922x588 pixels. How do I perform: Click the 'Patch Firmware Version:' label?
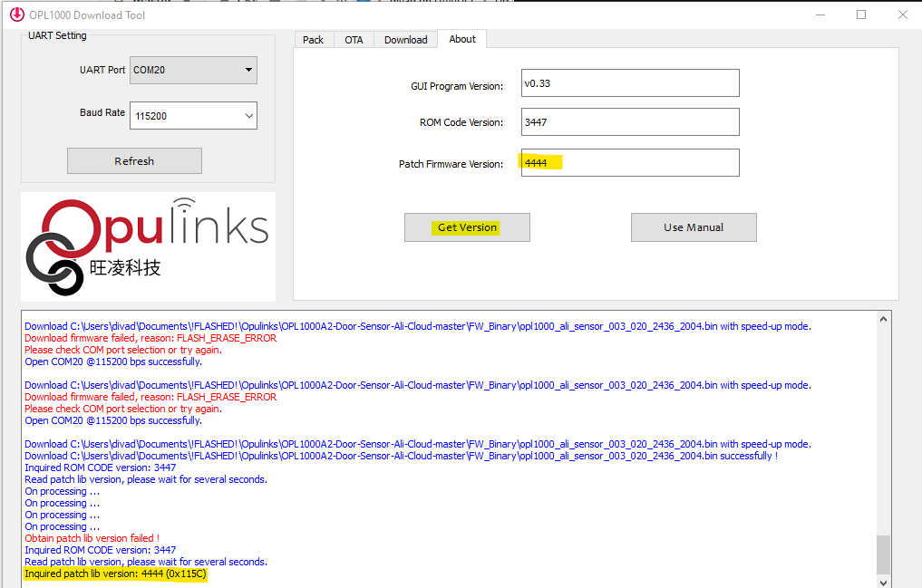point(451,164)
